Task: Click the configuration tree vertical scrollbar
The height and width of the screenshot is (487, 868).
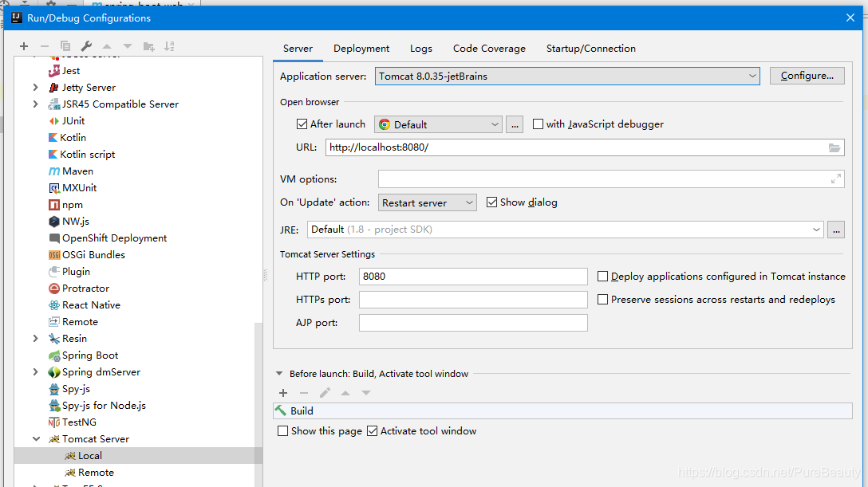Action: click(x=258, y=403)
